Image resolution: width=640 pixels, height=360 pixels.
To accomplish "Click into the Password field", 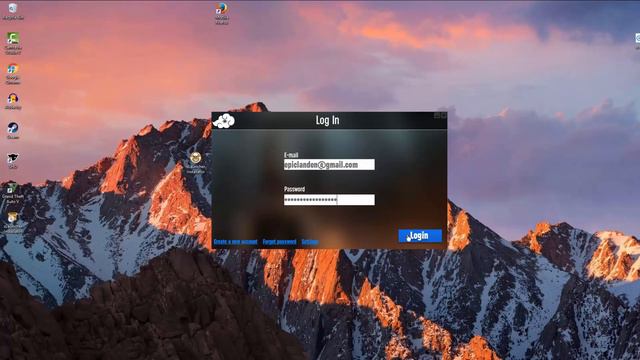I will click(x=329, y=200).
